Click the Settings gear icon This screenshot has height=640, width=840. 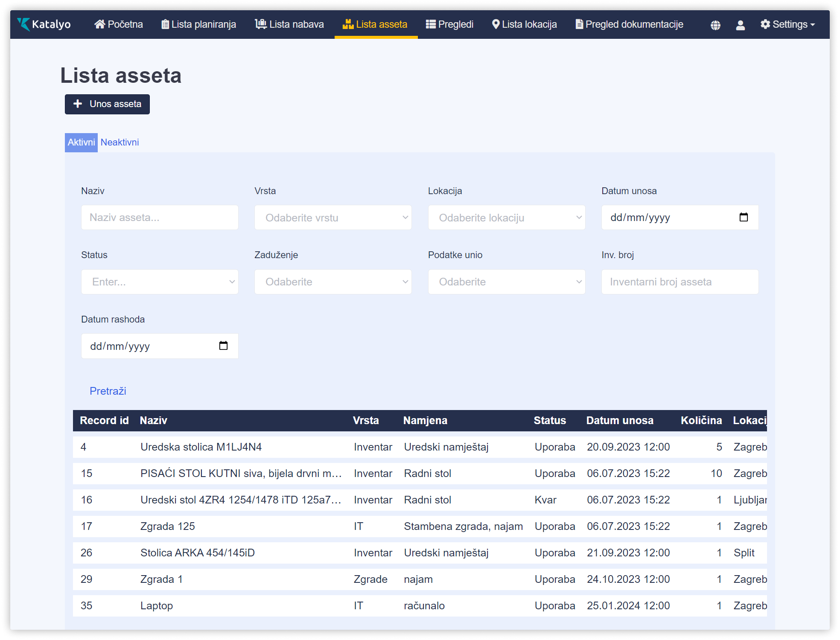[765, 24]
